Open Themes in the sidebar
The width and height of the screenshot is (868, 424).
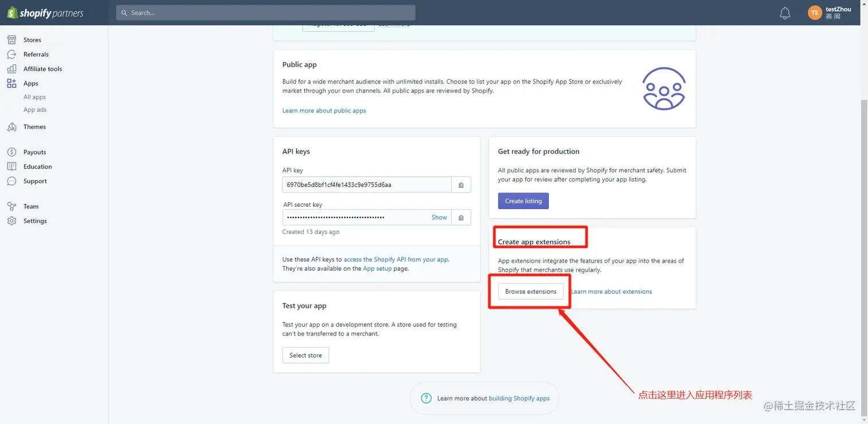click(34, 126)
